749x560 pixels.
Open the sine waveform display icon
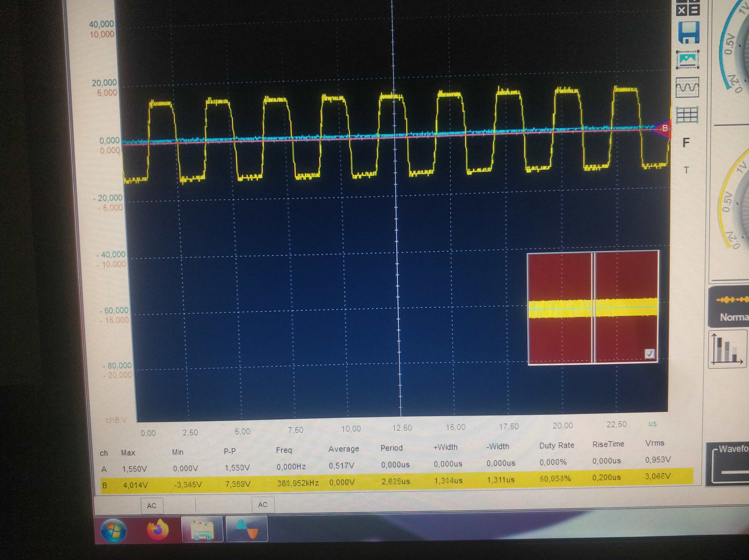(687, 88)
